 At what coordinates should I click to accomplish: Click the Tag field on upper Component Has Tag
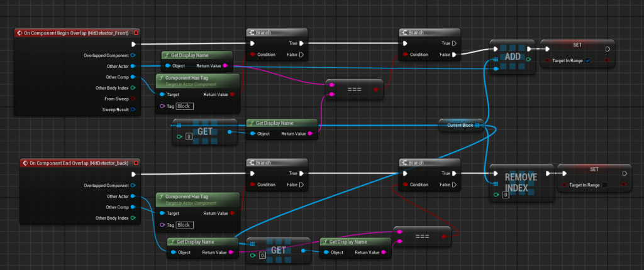tap(184, 106)
